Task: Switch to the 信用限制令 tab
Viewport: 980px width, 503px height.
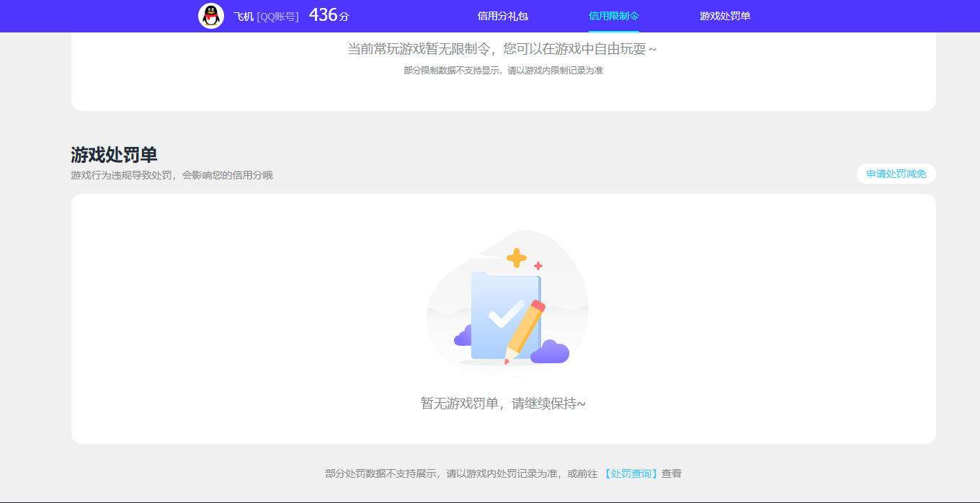Action: point(614,16)
